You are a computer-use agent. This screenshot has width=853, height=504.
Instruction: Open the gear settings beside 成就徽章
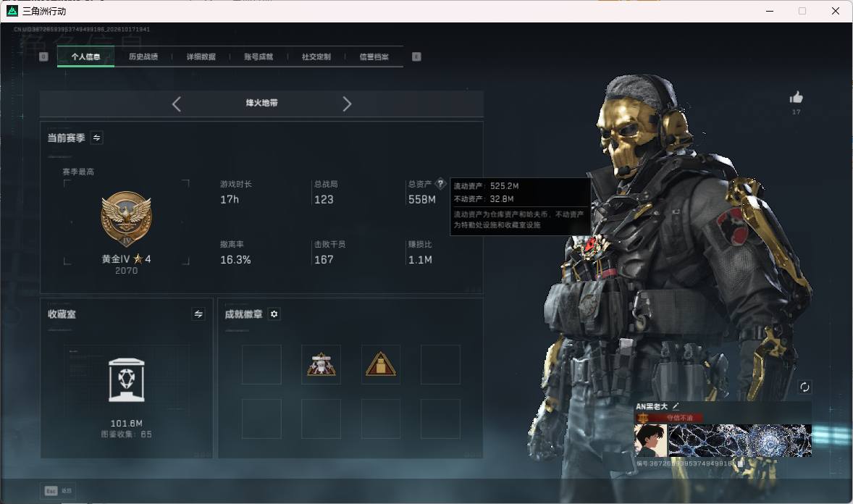pos(274,314)
